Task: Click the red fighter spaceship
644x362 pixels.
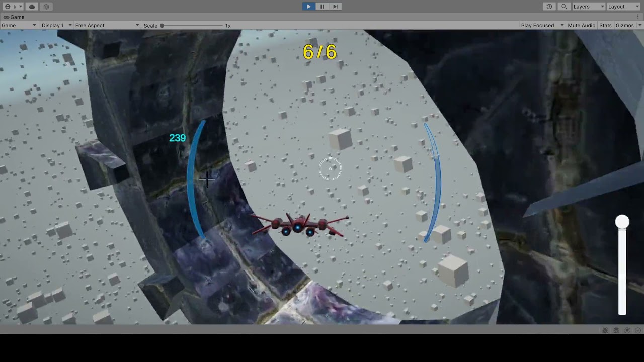Action: (x=299, y=225)
